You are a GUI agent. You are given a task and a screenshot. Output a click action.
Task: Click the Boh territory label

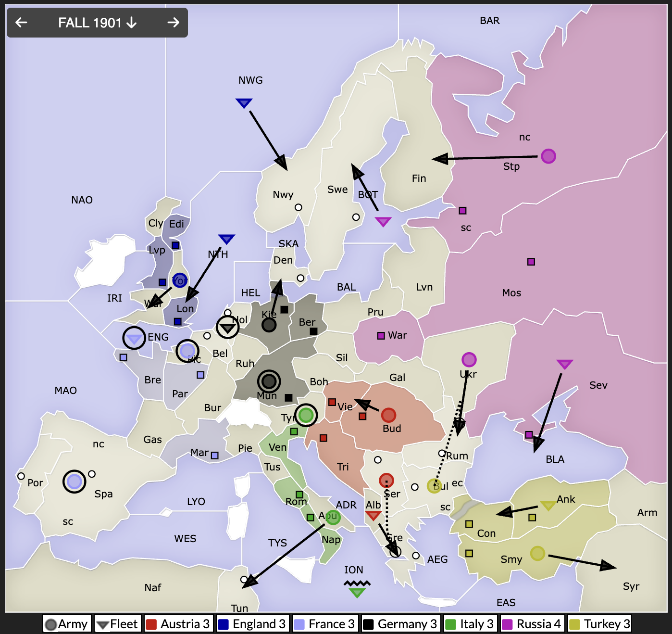(319, 381)
